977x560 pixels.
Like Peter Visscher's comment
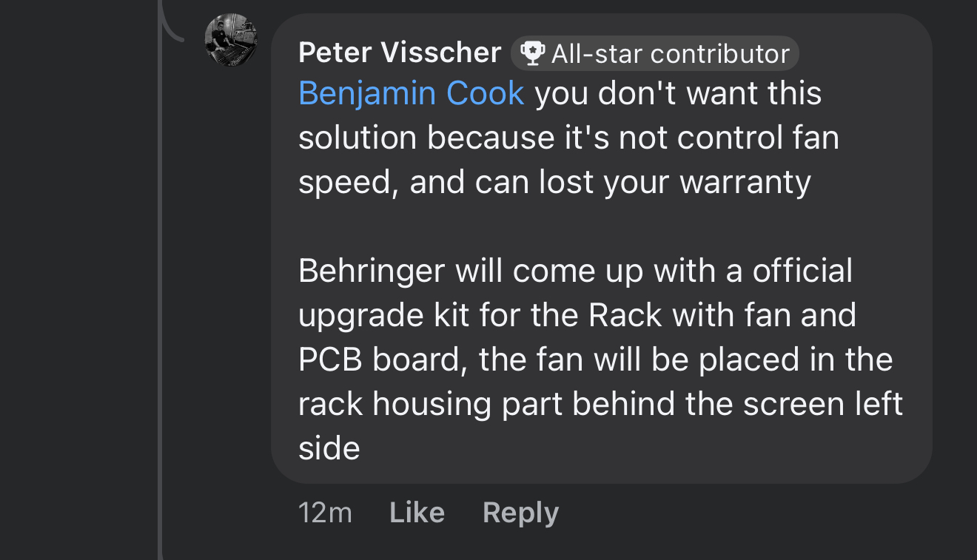(417, 513)
